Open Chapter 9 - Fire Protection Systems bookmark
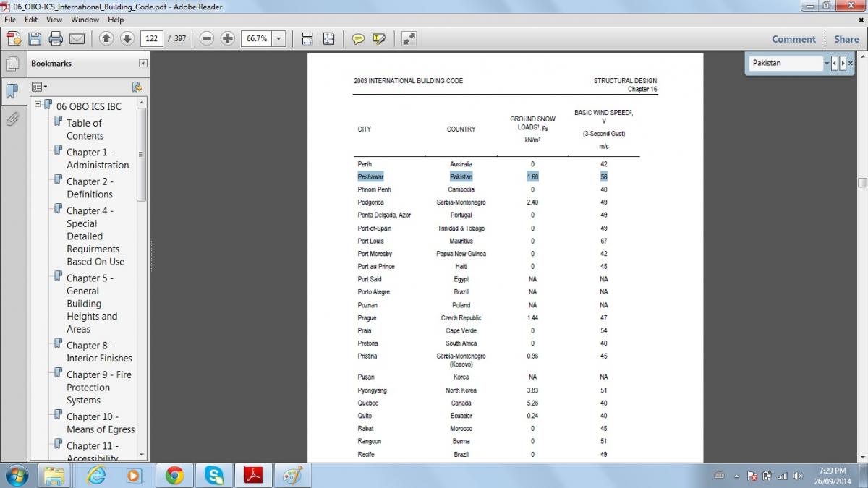 click(x=99, y=388)
